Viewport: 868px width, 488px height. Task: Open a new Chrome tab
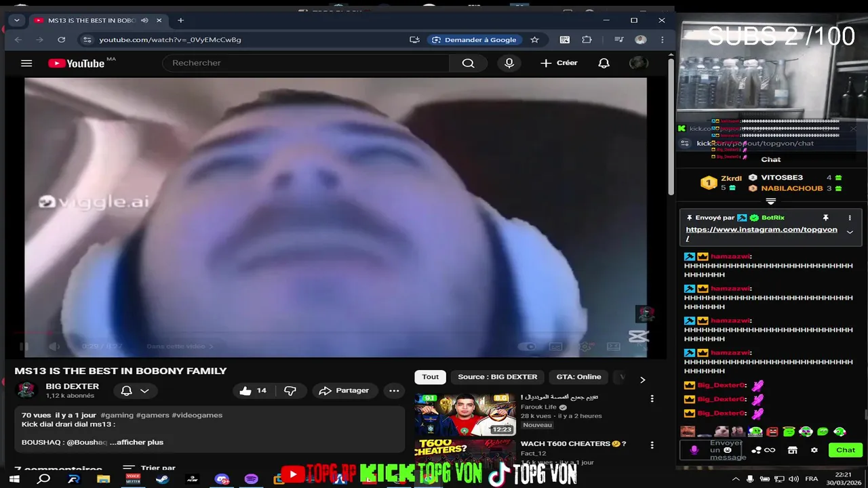coord(180,20)
